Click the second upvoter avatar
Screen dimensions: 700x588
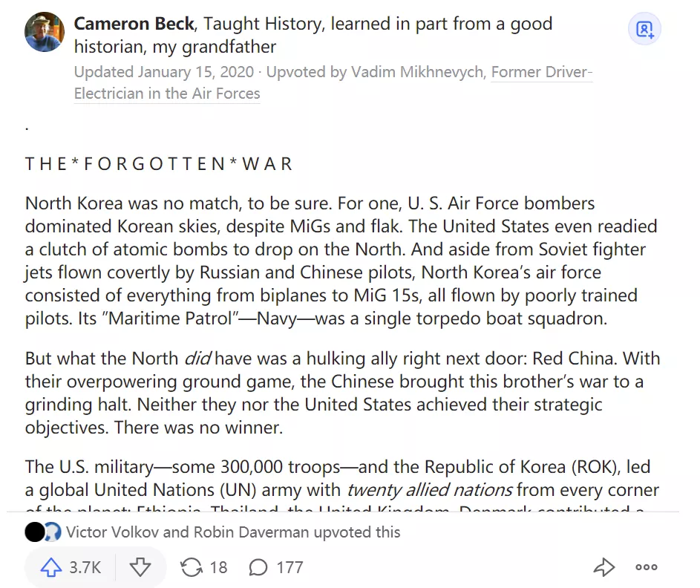click(51, 532)
